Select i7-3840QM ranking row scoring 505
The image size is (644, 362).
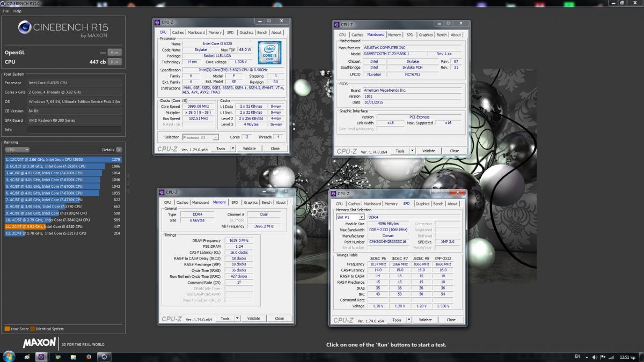(x=63, y=220)
